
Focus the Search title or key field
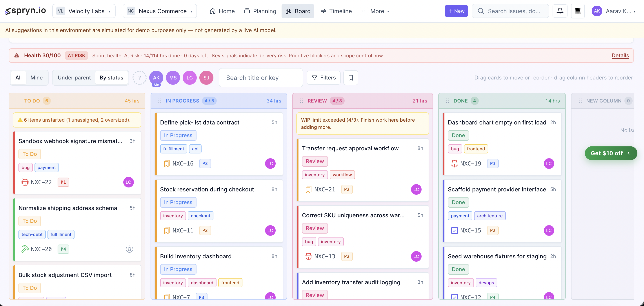[x=261, y=78]
